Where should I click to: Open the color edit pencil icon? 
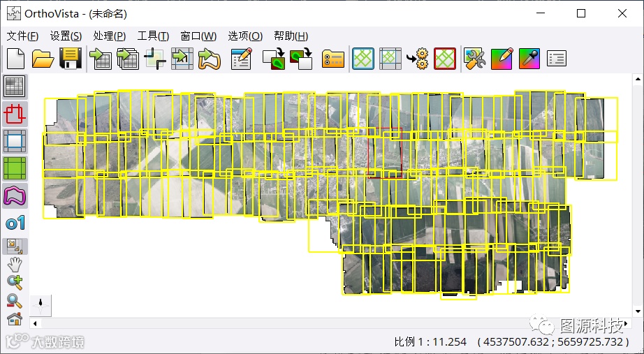pos(502,59)
